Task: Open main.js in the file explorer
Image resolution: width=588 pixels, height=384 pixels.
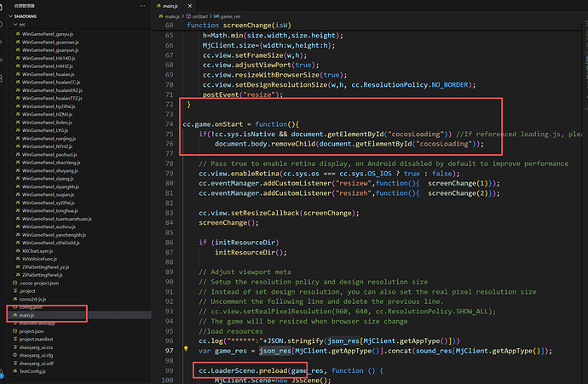Action: [26, 315]
